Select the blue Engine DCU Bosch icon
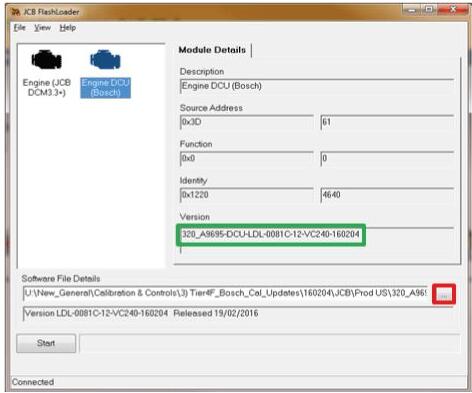The height and width of the screenshot is (393, 472). click(105, 59)
